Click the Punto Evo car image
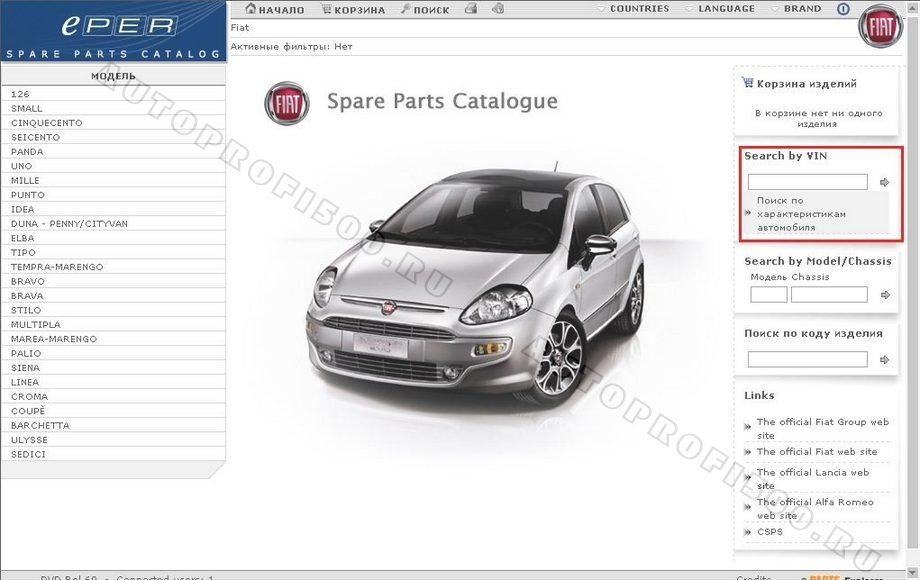920x580 pixels. [x=474, y=287]
